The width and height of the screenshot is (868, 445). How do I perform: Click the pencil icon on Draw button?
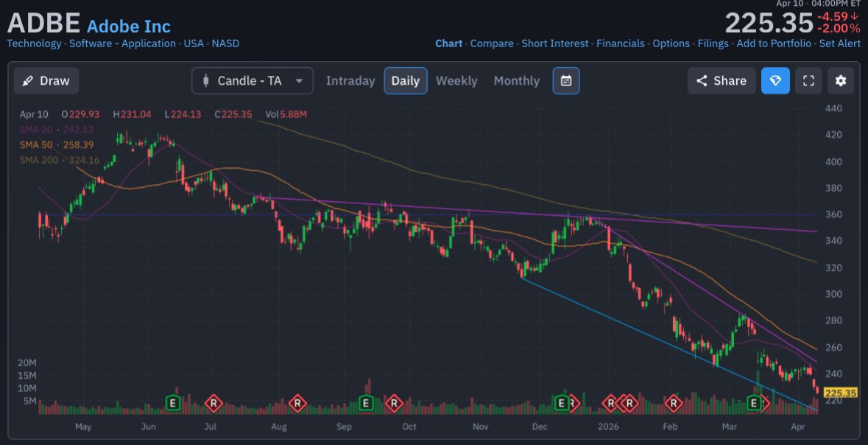(28, 81)
